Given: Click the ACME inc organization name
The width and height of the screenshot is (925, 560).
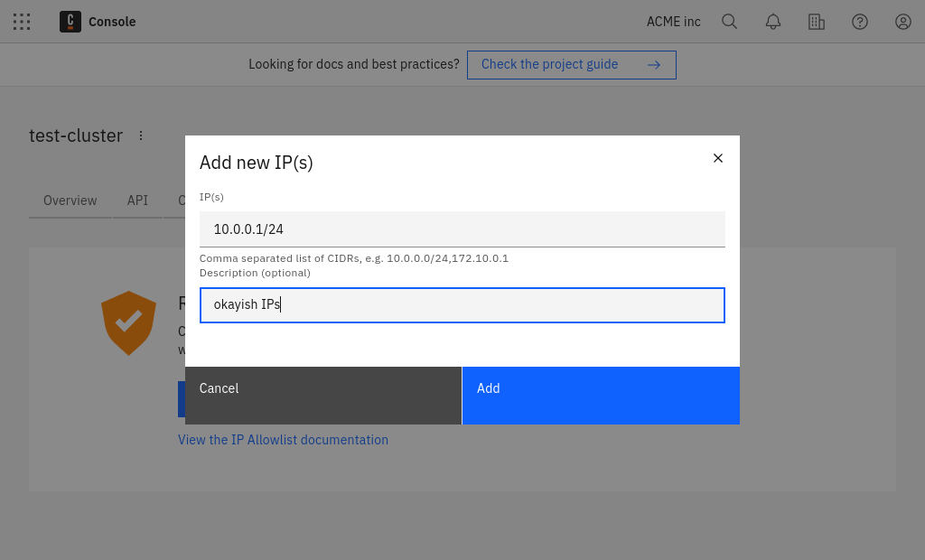Looking at the screenshot, I should pyautogui.click(x=673, y=22).
